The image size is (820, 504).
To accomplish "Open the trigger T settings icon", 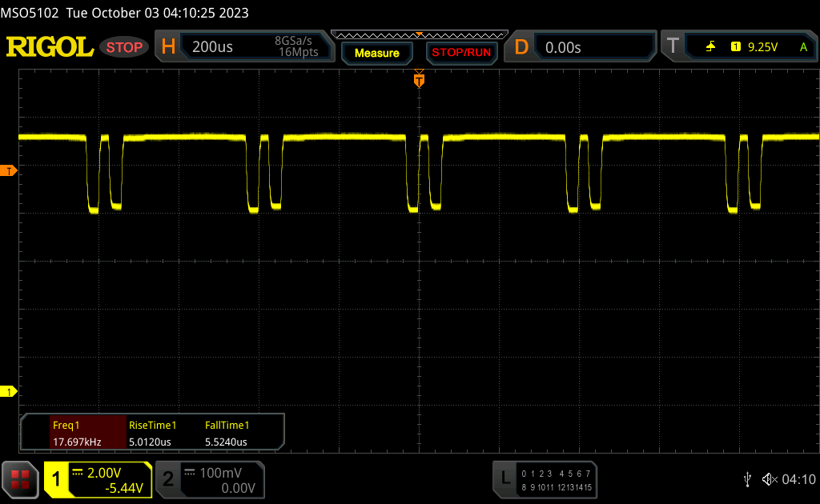I will [x=673, y=46].
